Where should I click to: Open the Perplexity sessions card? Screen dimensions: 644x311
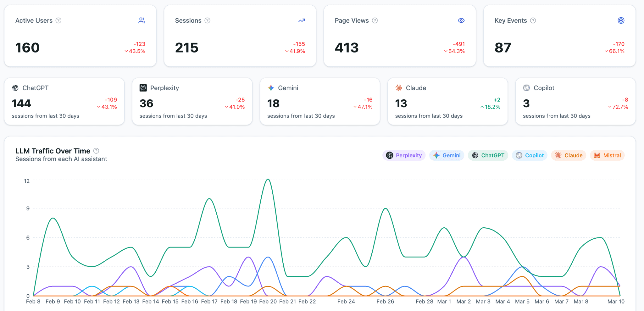click(x=192, y=102)
